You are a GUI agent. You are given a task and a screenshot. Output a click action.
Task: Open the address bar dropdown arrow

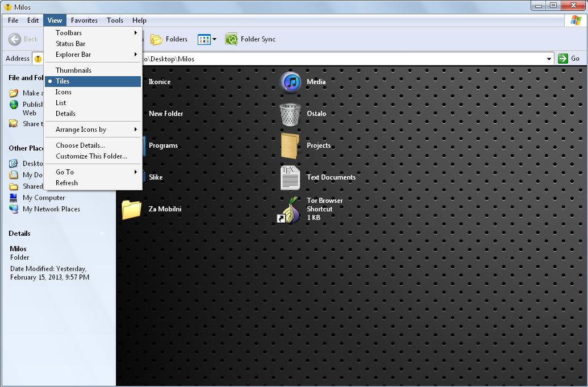(x=549, y=59)
